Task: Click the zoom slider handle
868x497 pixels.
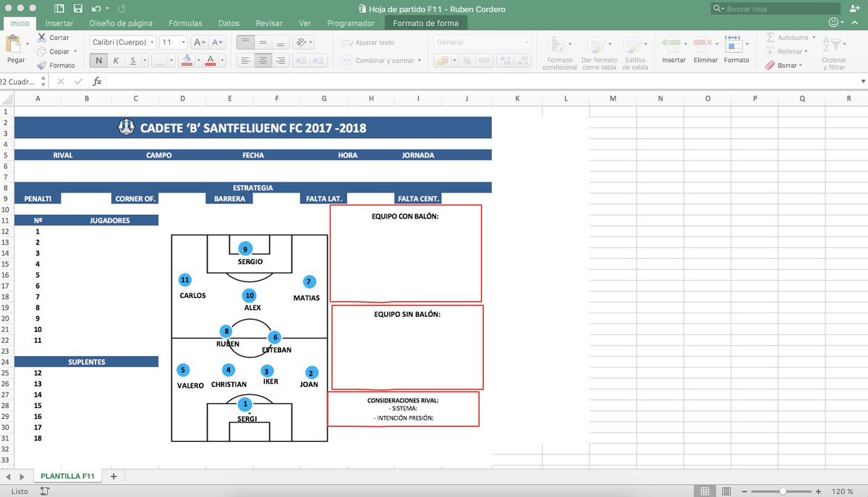Action: coord(782,491)
